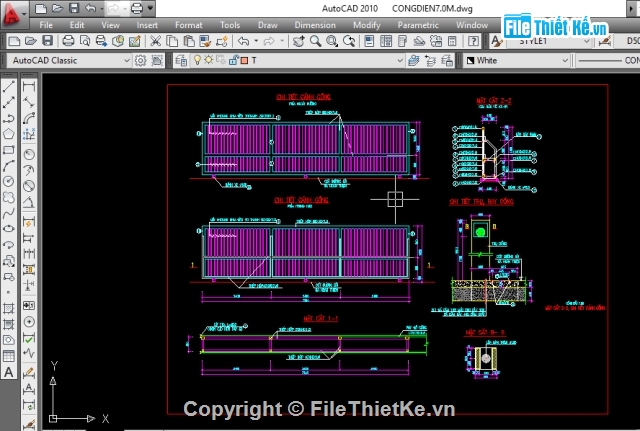
Task: Toggle freeze/thaw sun icon for layer T
Action: point(209,60)
